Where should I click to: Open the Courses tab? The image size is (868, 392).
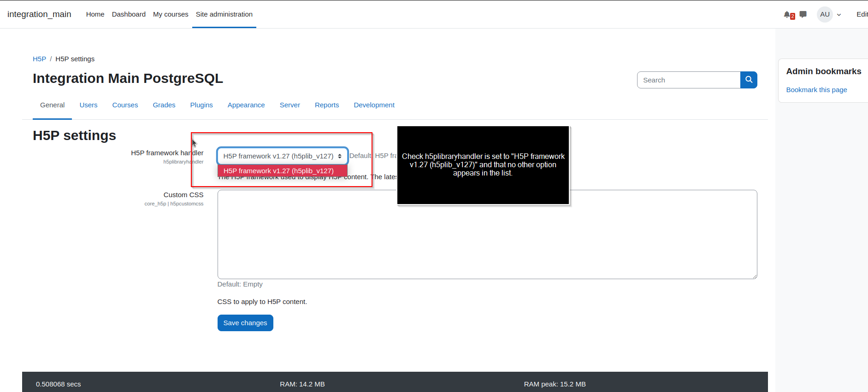pos(125,105)
